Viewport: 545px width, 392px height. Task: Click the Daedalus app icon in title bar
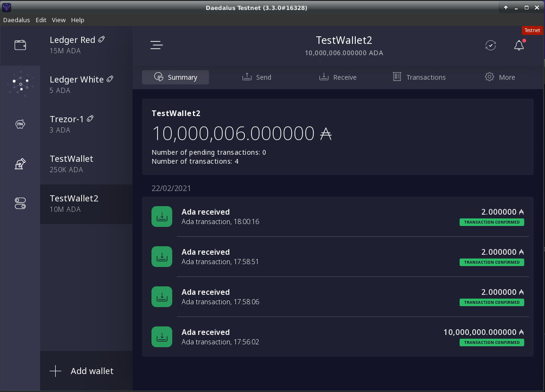[x=7, y=7]
